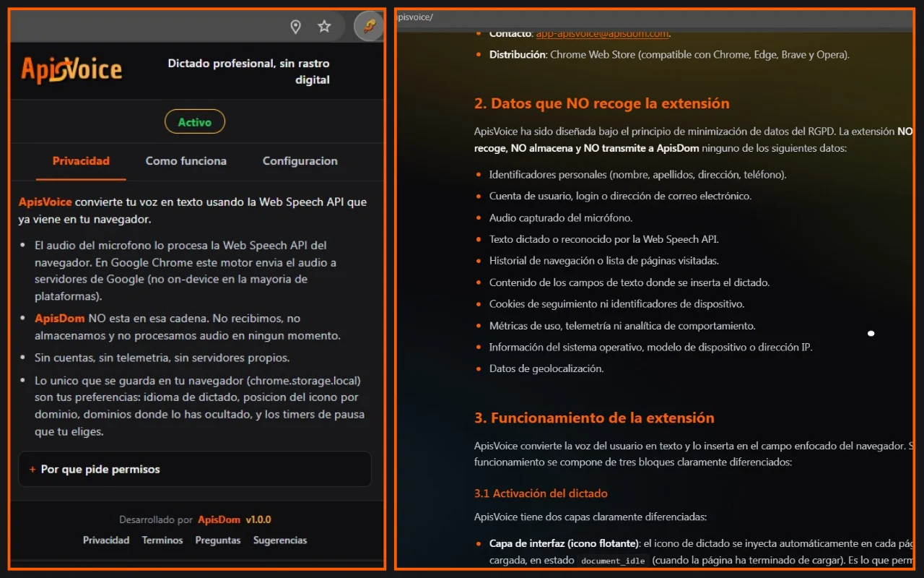
Task: Click the line Historial de navegación o lista de páginas
Action: coord(604,261)
